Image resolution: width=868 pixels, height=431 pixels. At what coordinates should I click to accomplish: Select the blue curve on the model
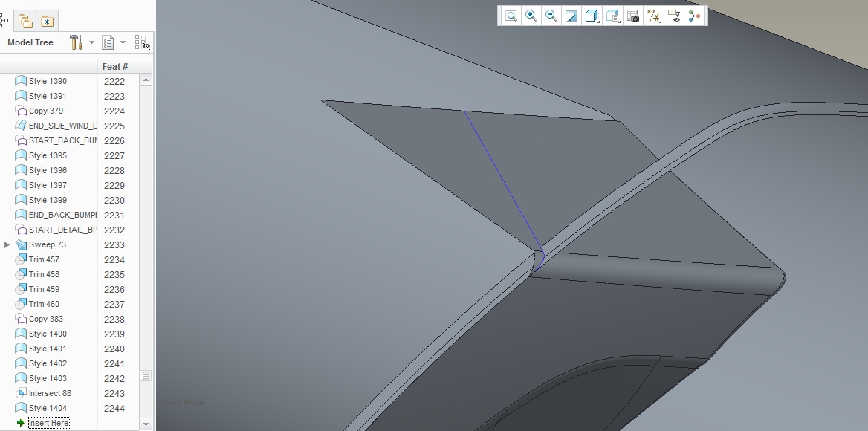(x=501, y=178)
